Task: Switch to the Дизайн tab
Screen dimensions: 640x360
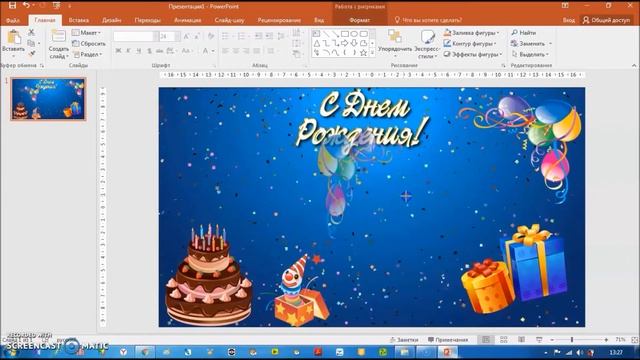Action: pos(111,20)
